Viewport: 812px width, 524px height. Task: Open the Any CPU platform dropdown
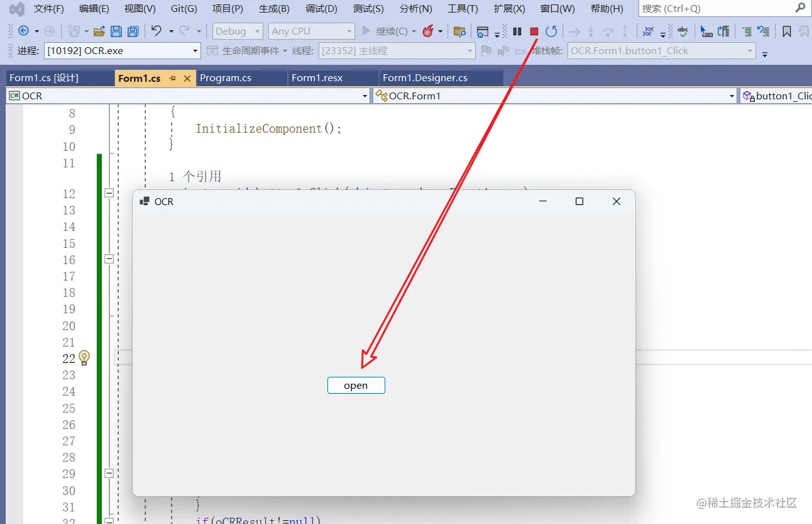pos(312,31)
